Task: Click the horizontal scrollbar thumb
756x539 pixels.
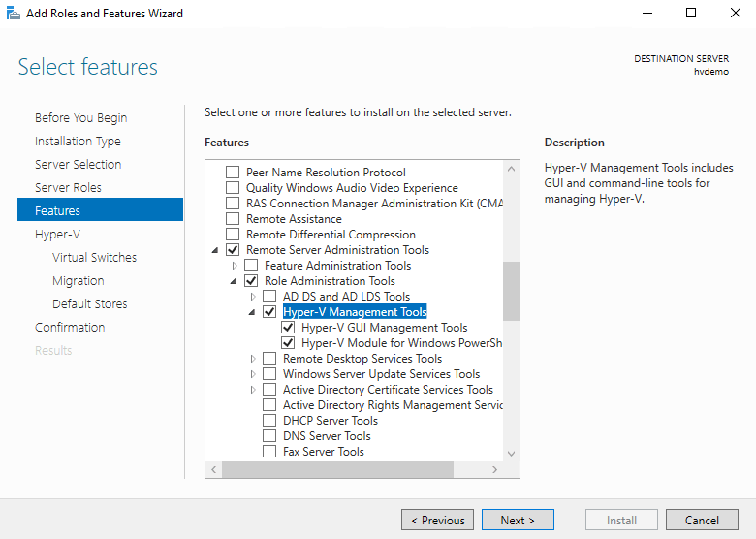Action: pyautogui.click(x=337, y=469)
